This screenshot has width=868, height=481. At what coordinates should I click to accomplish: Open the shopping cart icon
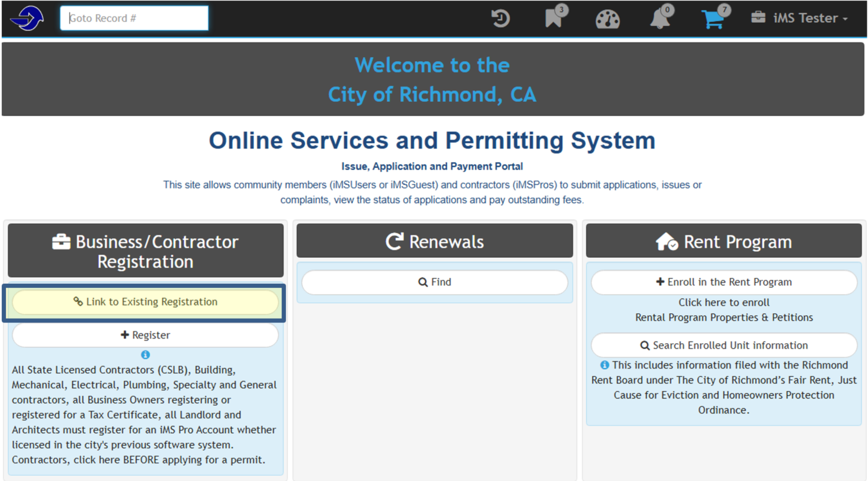(713, 19)
